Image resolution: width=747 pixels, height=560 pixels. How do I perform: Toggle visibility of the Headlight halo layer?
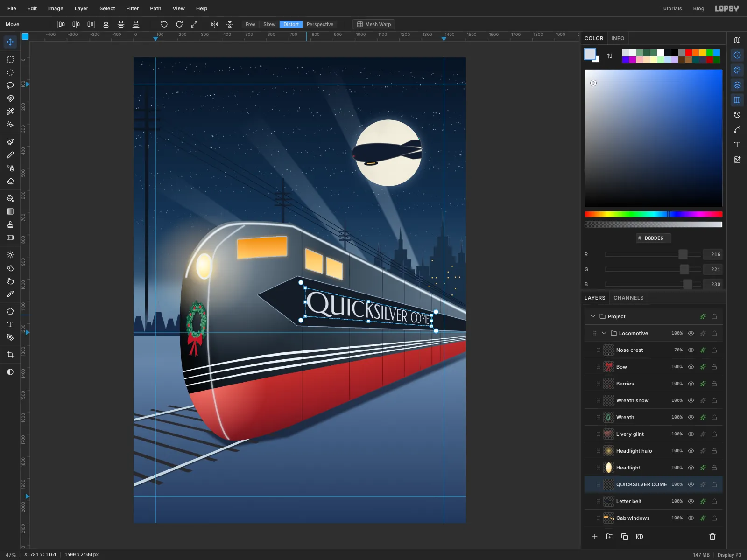[691, 451]
